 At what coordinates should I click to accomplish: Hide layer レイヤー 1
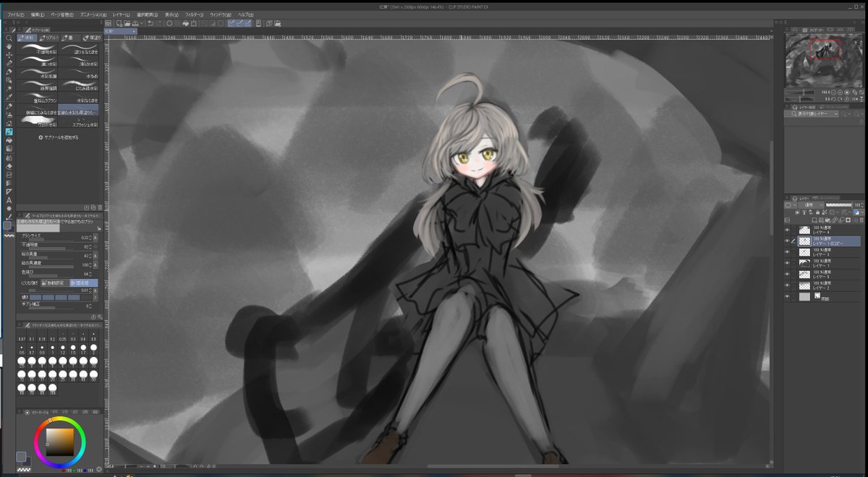click(x=788, y=263)
